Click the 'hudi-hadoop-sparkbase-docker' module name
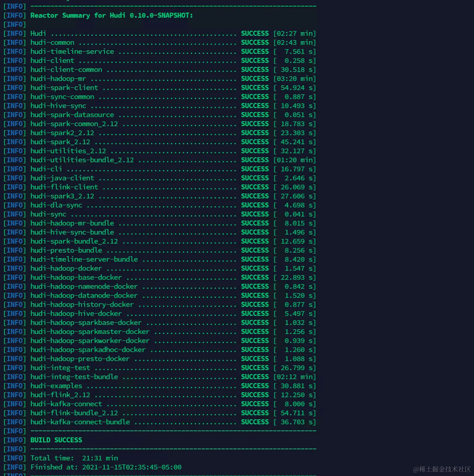Screen dimensions: 474x476 pyautogui.click(x=86, y=322)
